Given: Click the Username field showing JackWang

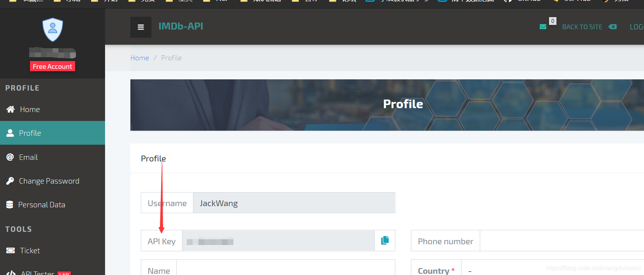Looking at the screenshot, I should (294, 203).
